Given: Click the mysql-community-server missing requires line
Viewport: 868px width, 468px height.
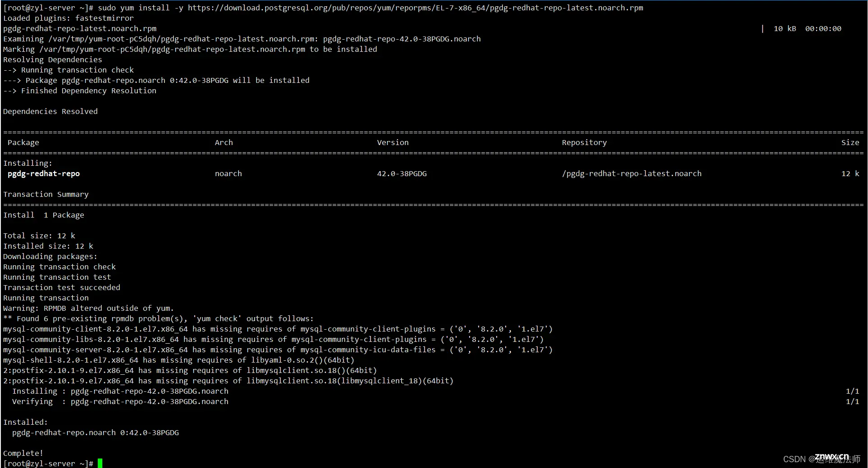Looking at the screenshot, I should click(x=278, y=350).
